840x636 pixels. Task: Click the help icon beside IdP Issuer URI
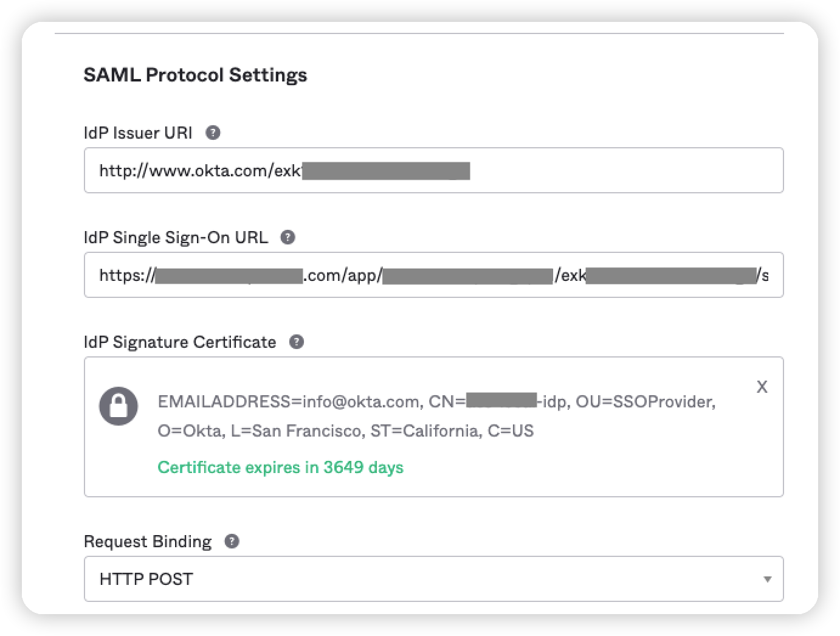pyautogui.click(x=213, y=133)
